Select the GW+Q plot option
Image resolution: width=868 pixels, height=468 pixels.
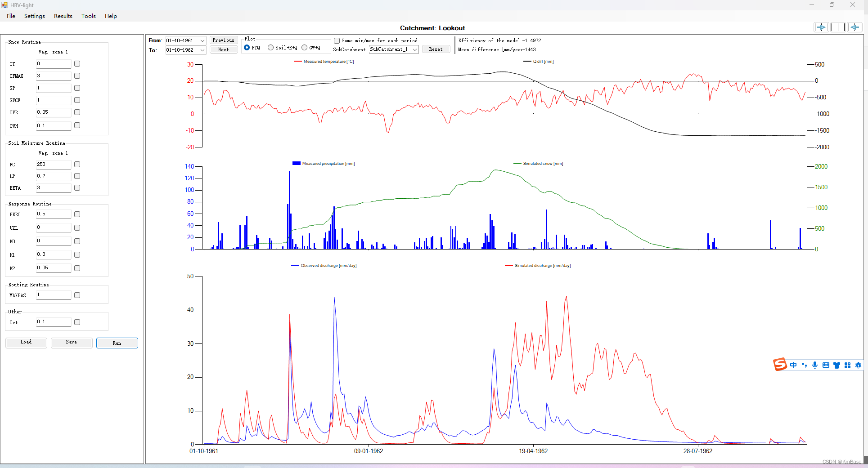[x=304, y=48]
